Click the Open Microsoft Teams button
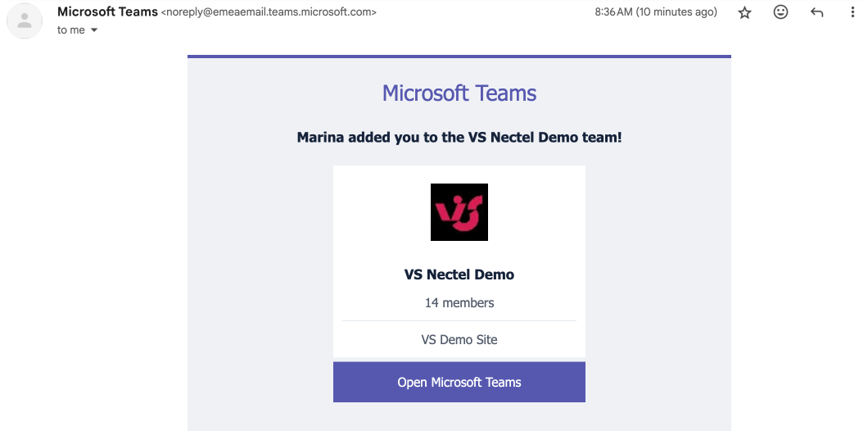Screen dimensions: 868x431 459,382
